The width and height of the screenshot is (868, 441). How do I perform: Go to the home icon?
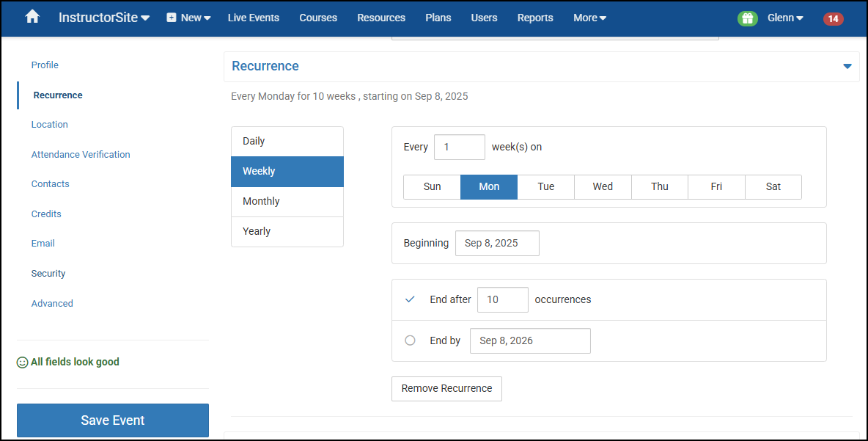(x=33, y=17)
